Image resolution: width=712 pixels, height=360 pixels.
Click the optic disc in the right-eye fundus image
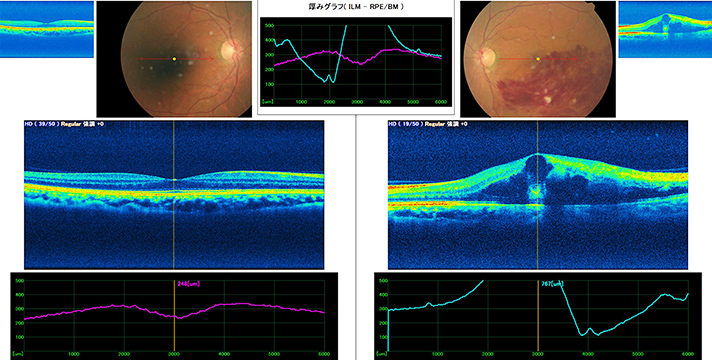(229, 50)
